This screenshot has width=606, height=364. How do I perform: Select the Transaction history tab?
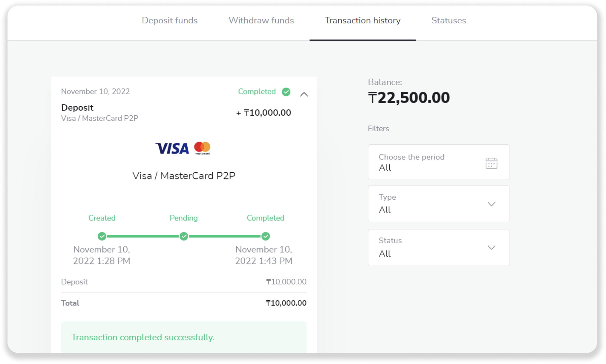(362, 20)
